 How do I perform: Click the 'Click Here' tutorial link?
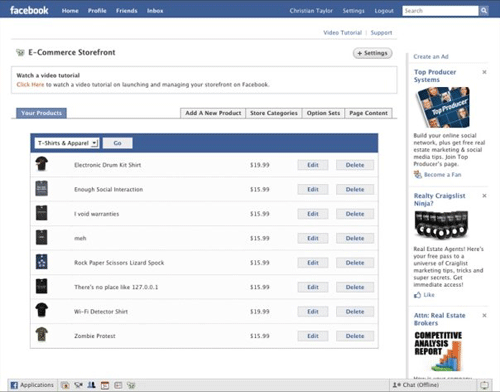click(30, 84)
